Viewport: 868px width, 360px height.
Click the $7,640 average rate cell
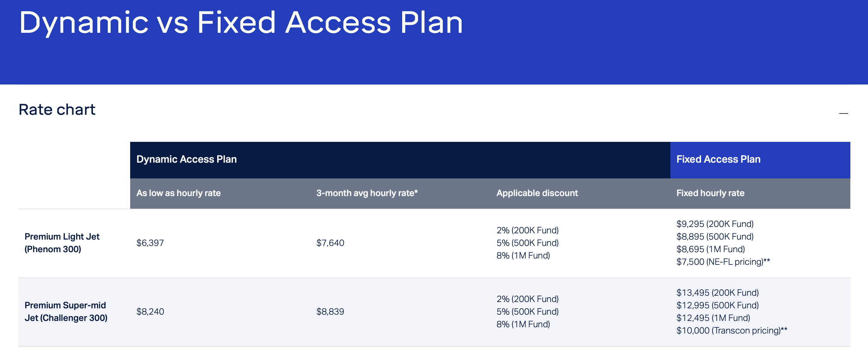click(330, 243)
